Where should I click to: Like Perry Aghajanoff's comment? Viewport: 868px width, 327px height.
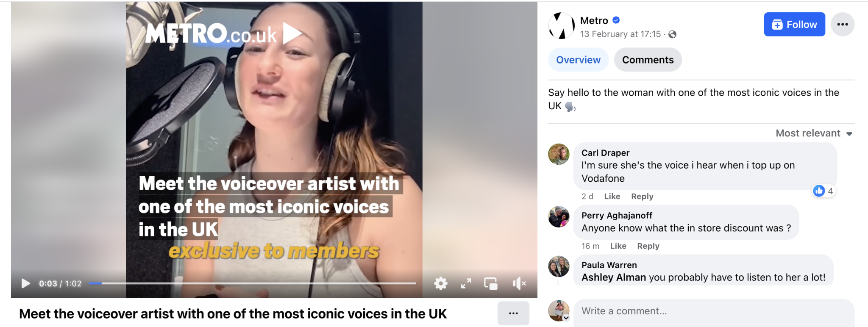(x=618, y=246)
